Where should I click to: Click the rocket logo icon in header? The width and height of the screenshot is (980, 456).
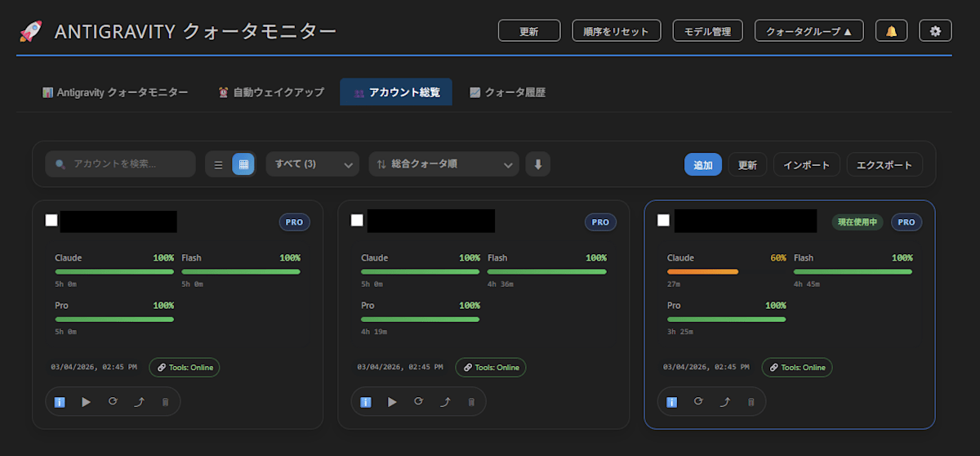click(30, 32)
